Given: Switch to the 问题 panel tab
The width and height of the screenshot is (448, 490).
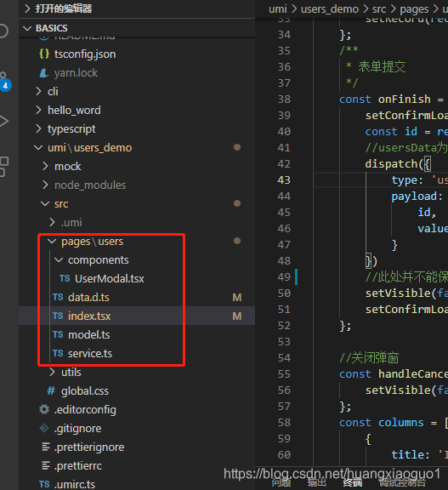Looking at the screenshot, I should point(281,483).
